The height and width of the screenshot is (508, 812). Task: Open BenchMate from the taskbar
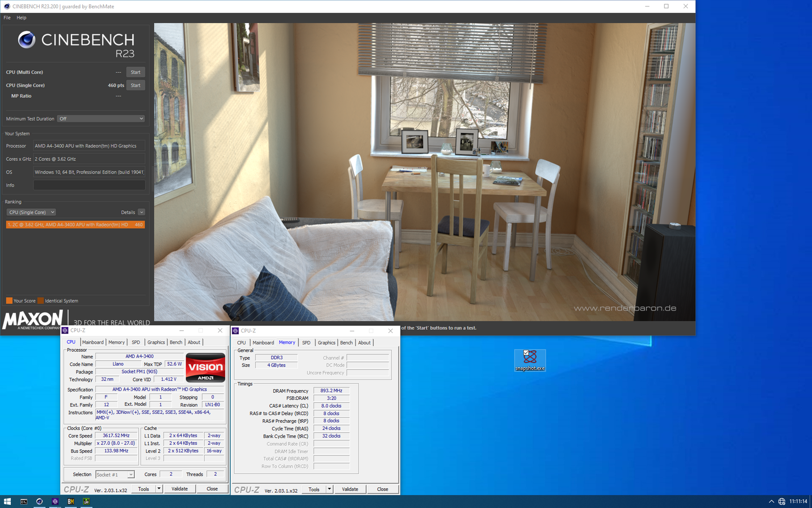pyautogui.click(x=70, y=501)
